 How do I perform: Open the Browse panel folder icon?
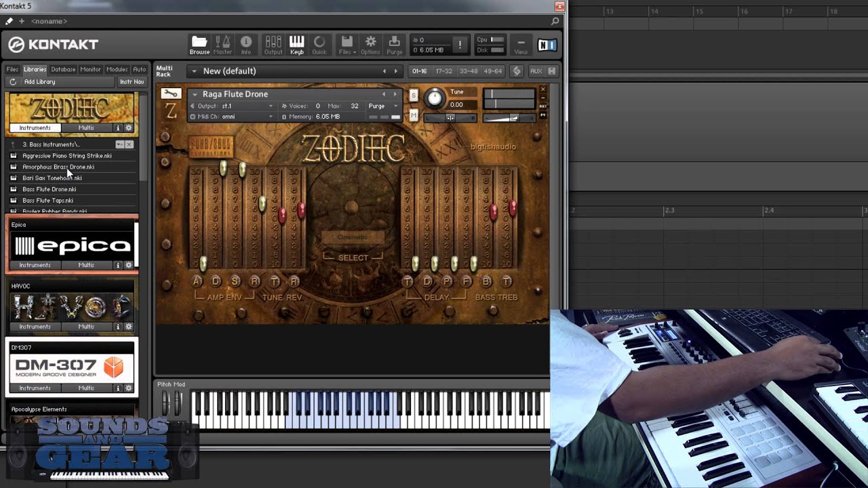coord(199,44)
